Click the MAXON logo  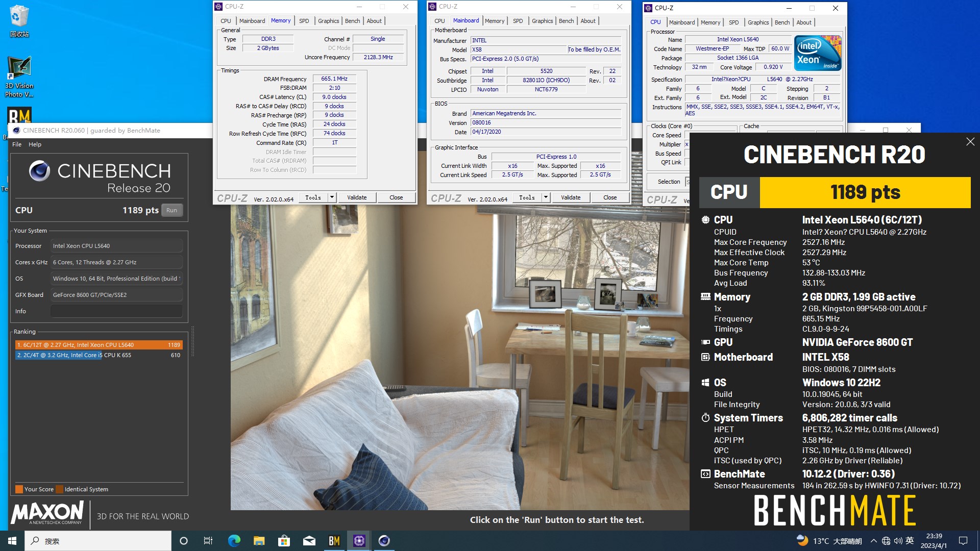click(47, 513)
